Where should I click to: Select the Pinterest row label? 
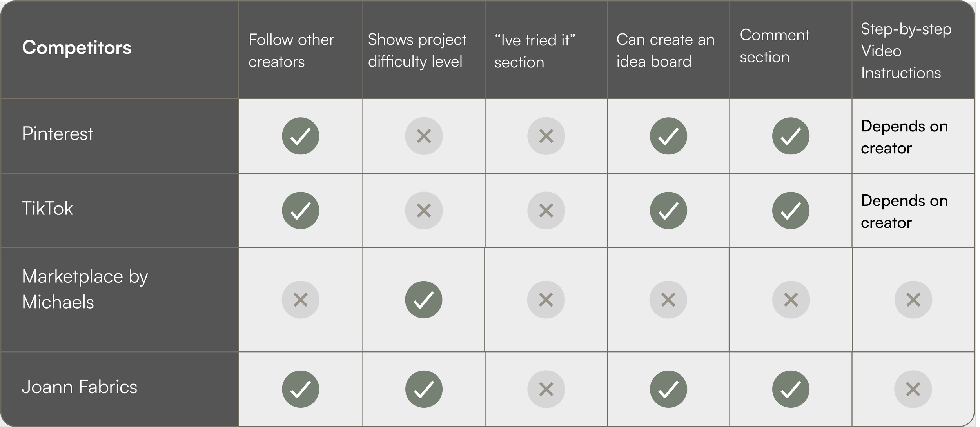(x=58, y=134)
